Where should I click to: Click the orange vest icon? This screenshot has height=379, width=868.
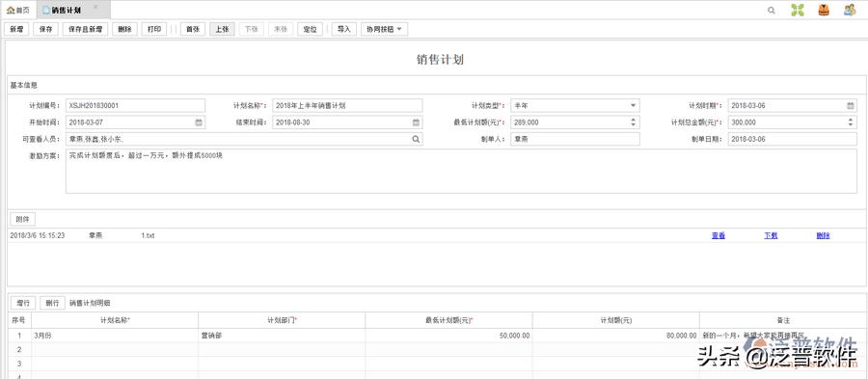pyautogui.click(x=824, y=10)
